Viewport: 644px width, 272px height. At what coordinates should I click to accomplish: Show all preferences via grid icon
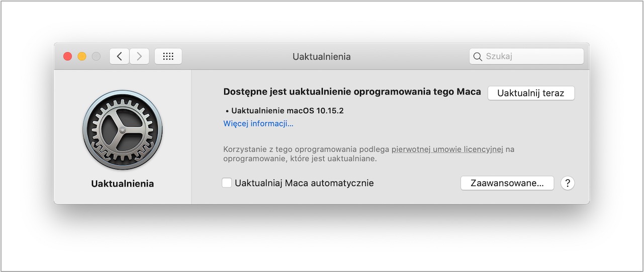coord(168,56)
